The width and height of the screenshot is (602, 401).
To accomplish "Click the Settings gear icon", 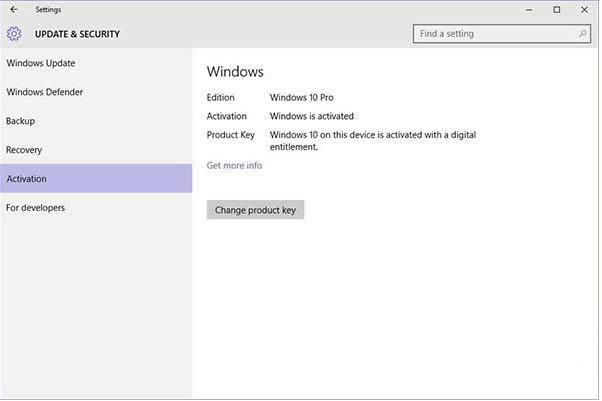I will click(x=14, y=34).
